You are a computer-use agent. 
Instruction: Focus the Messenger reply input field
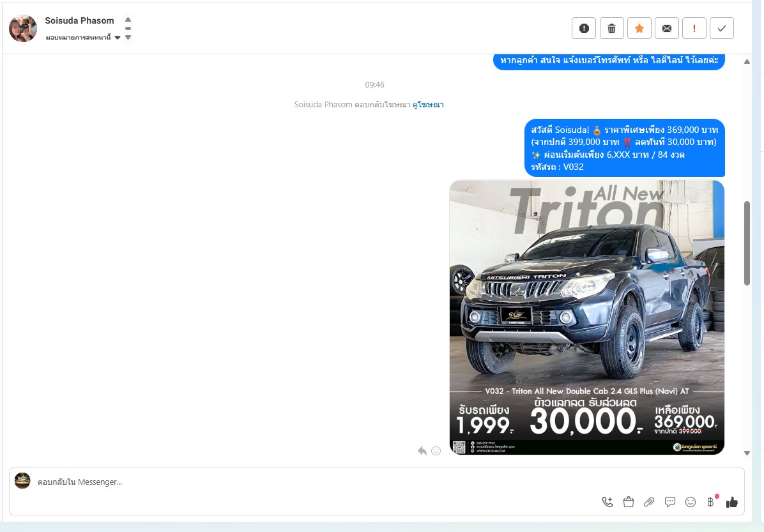pyautogui.click(x=312, y=482)
